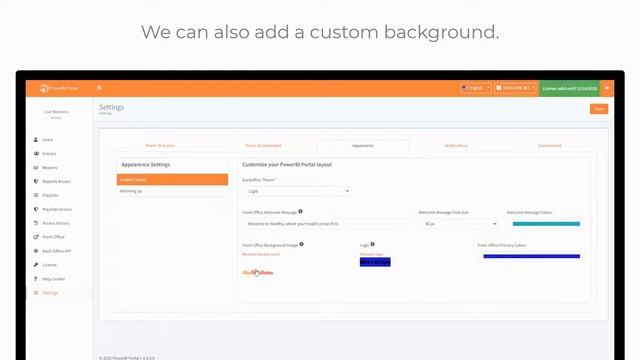Click the Settings icon in the sidebar
The image size is (640, 360).
(x=36, y=293)
